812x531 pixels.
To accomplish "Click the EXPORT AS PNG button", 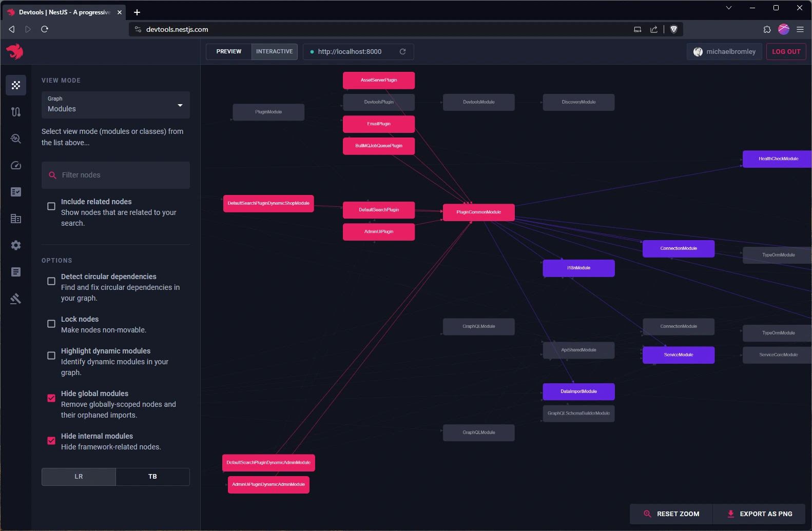I will click(x=760, y=514).
